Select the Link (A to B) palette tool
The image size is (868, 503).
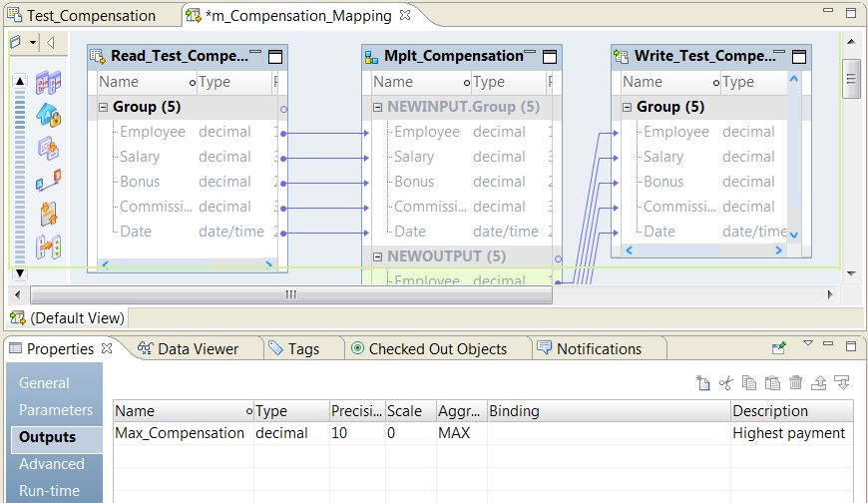[49, 181]
